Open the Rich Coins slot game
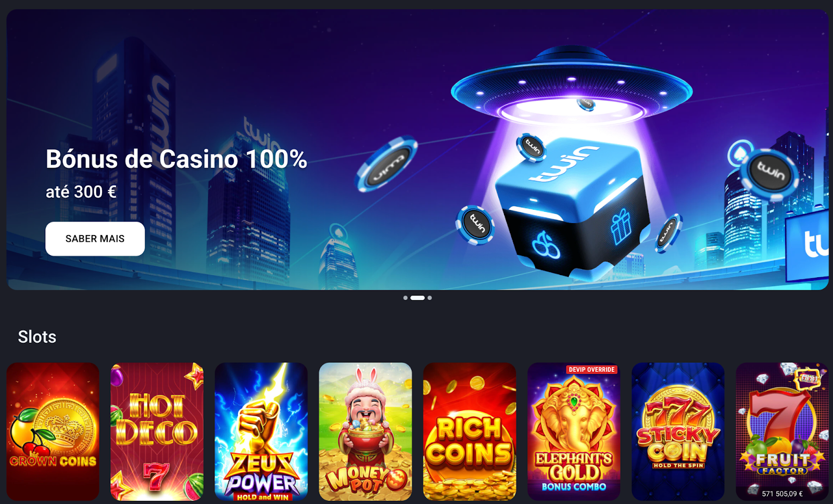Screen dimensions: 833x504 (x=470, y=431)
